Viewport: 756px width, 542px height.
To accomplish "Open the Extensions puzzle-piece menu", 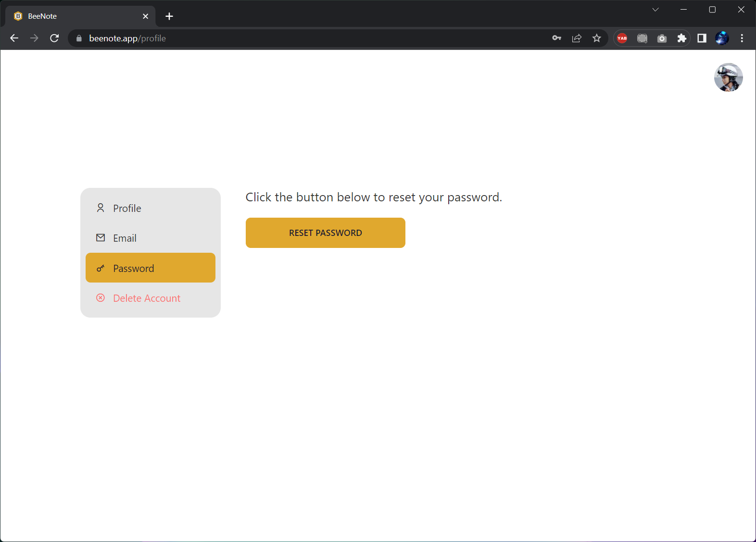I will pos(681,38).
